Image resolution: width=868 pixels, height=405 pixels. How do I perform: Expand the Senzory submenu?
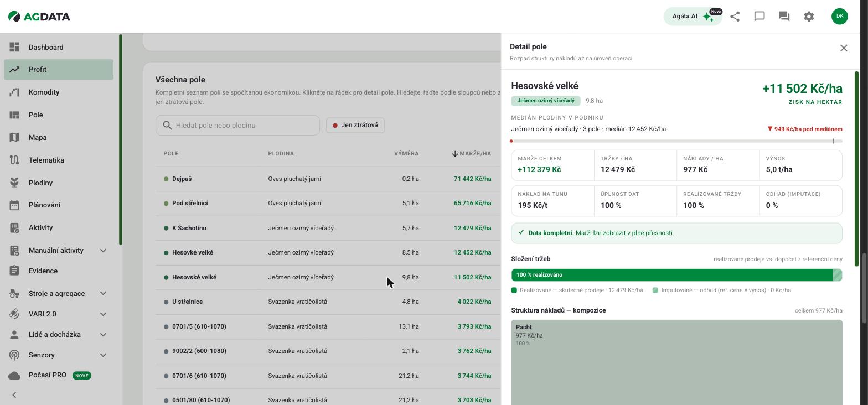(103, 355)
